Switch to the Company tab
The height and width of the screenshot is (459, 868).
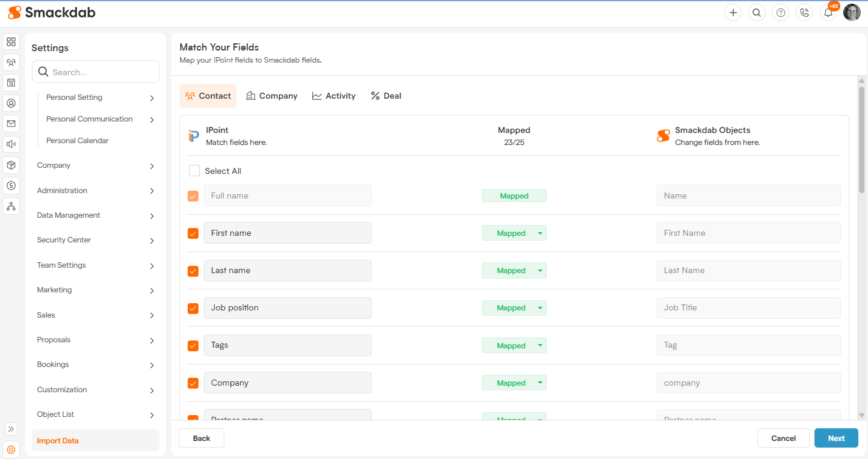tap(272, 96)
